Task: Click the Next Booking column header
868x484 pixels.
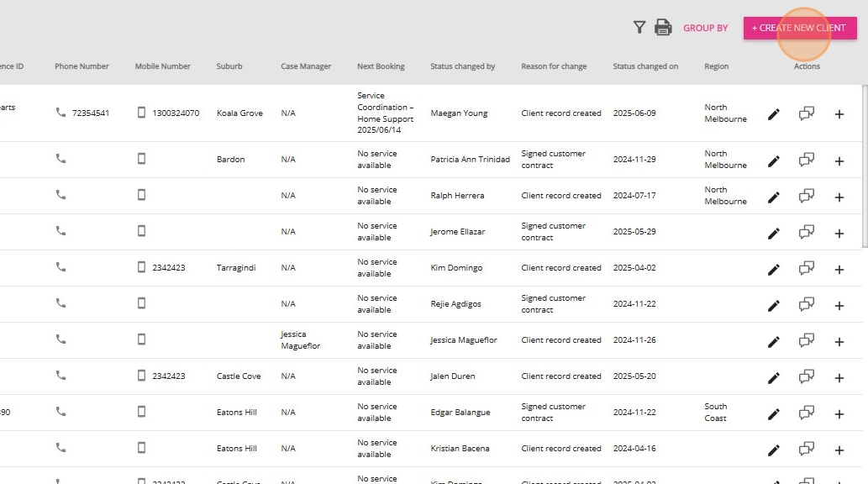Action: pyautogui.click(x=381, y=66)
